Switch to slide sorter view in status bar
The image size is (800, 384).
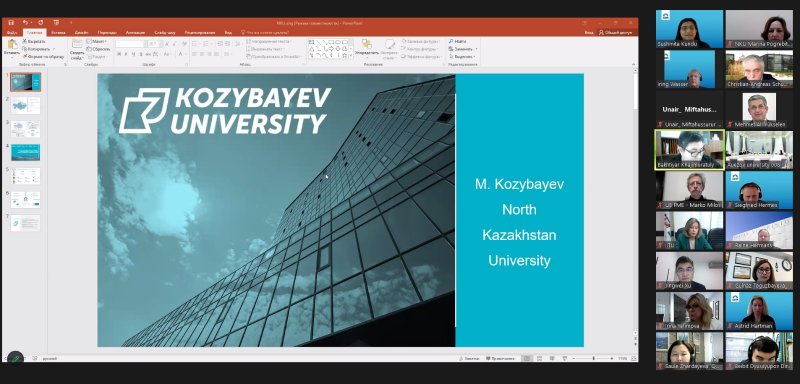point(539,359)
